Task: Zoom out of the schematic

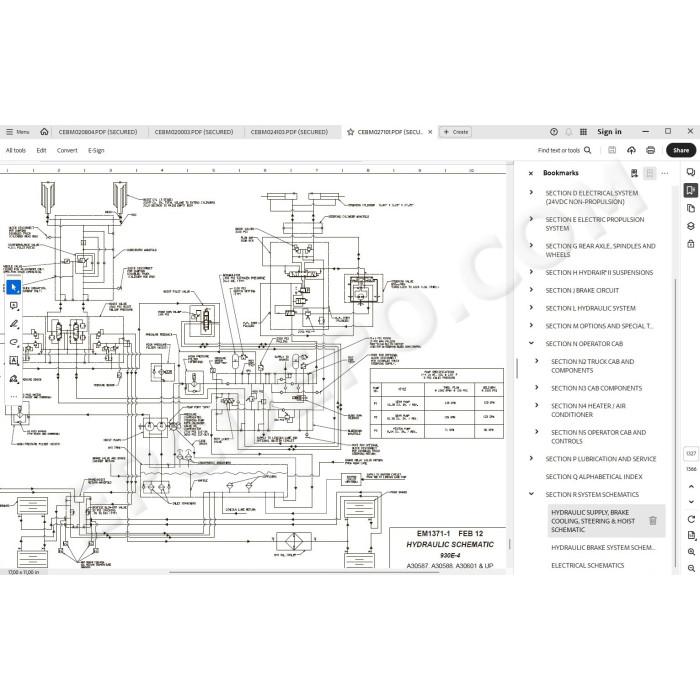Action: [691, 568]
